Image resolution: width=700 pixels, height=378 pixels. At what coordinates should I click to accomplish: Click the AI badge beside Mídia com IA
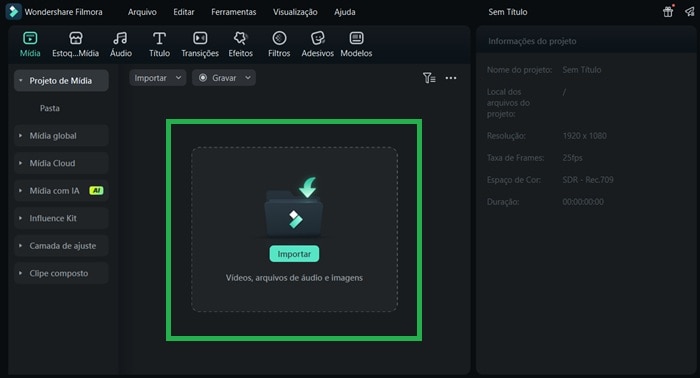pos(96,191)
